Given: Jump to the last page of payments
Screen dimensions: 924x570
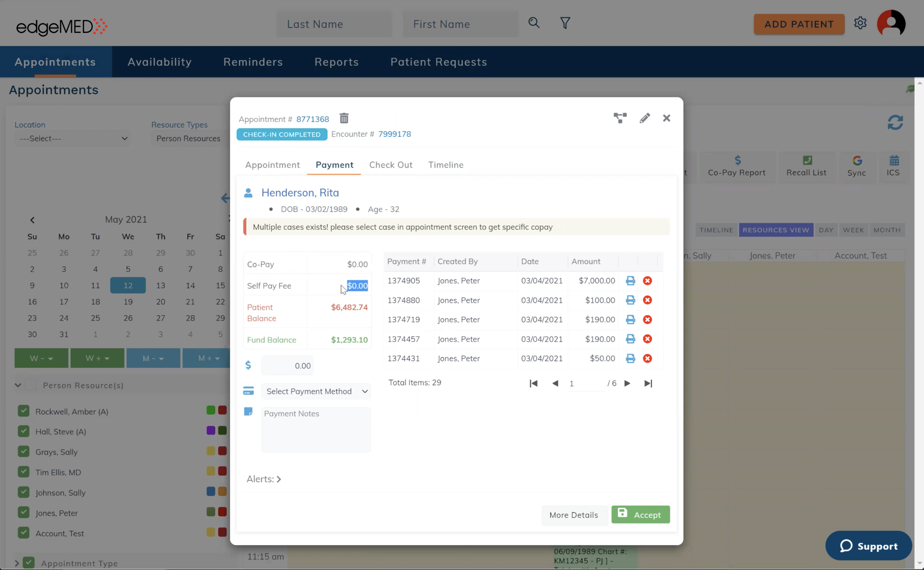Looking at the screenshot, I should tap(648, 383).
